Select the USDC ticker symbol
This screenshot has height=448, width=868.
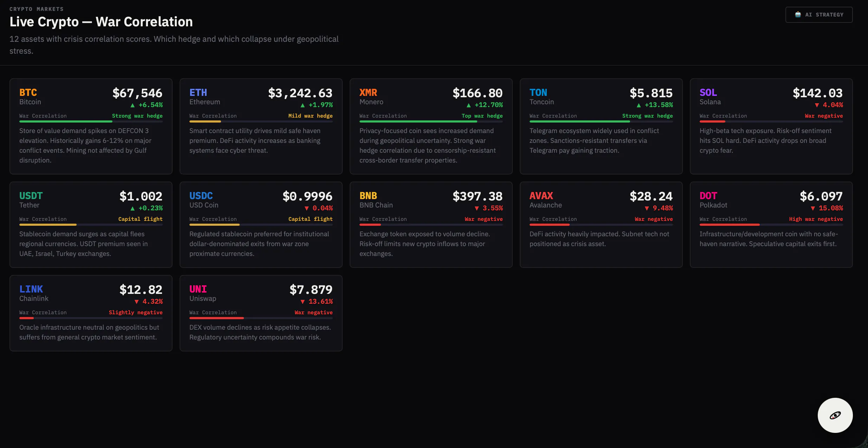[201, 196]
